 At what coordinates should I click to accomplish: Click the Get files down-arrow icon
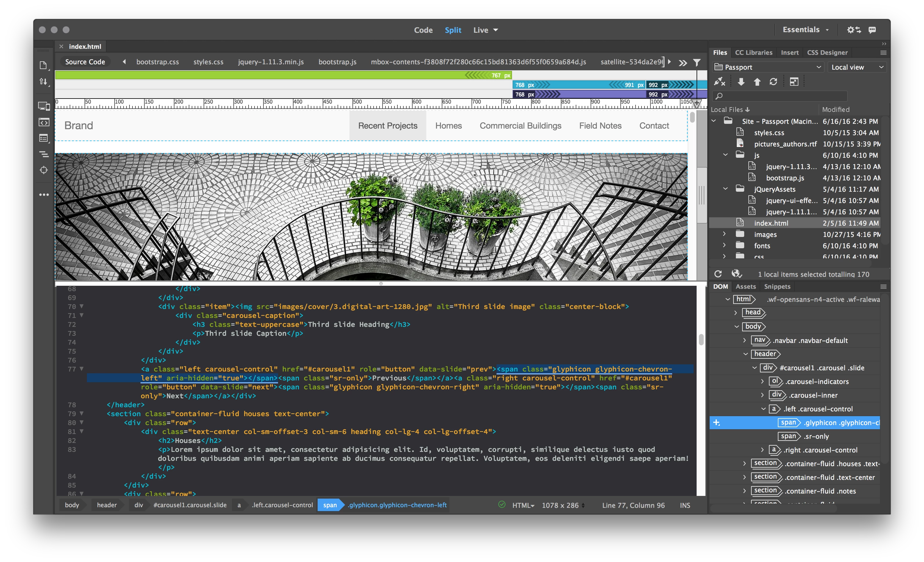click(x=741, y=82)
